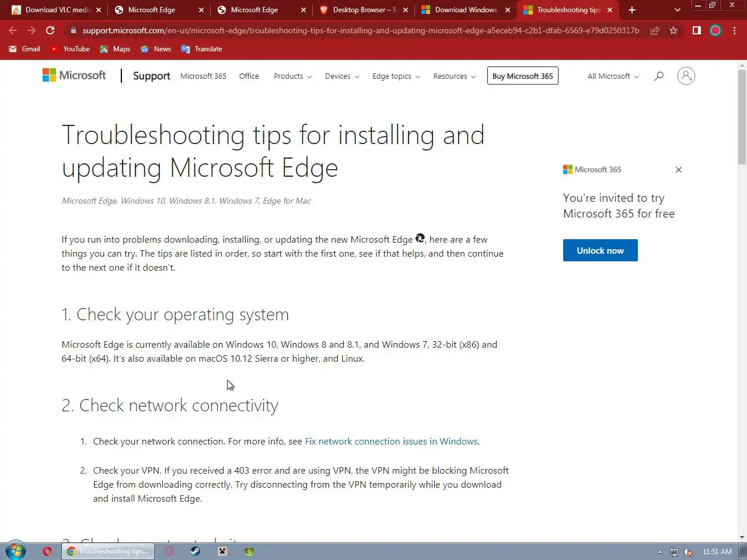
Task: Expand the Devices dropdown
Action: (342, 76)
